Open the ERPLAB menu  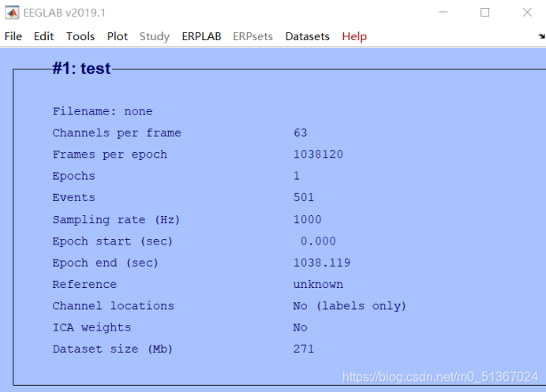click(201, 36)
